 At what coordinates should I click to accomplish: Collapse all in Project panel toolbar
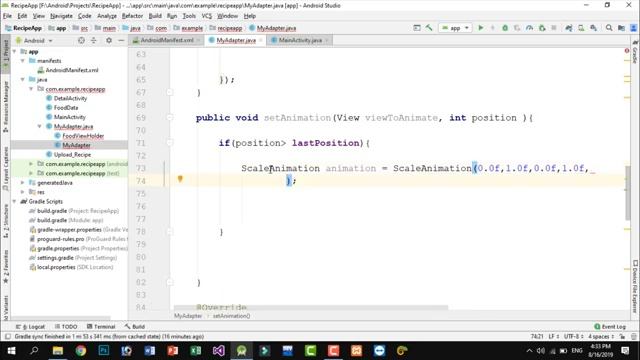pos(93,40)
